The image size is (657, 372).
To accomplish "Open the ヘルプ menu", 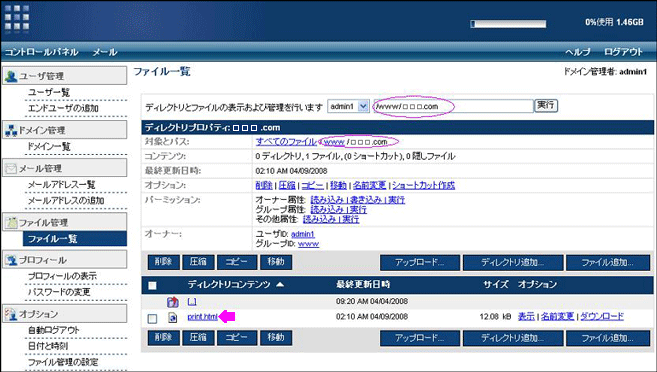I will (x=578, y=52).
